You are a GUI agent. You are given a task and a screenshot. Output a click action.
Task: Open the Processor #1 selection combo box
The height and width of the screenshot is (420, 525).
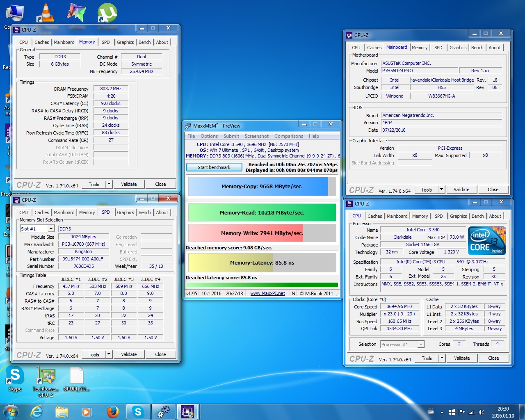[402, 345]
